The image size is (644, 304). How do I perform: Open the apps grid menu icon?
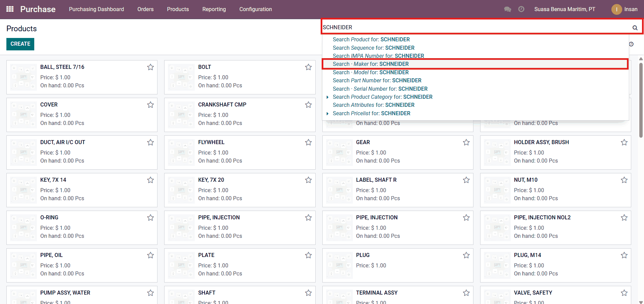(x=10, y=9)
